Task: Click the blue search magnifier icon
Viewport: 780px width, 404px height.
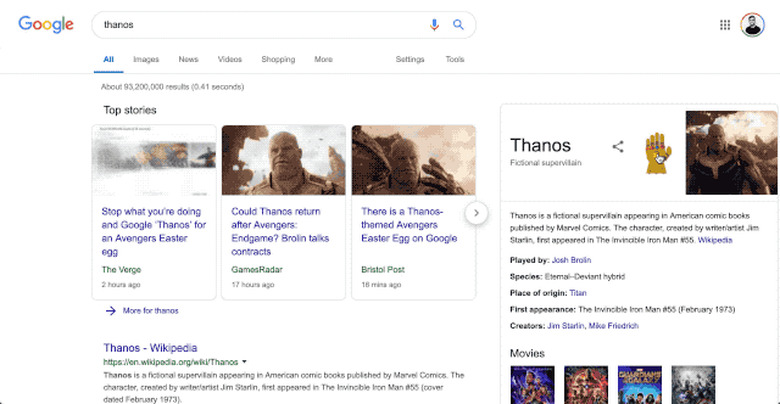Action: tap(458, 24)
